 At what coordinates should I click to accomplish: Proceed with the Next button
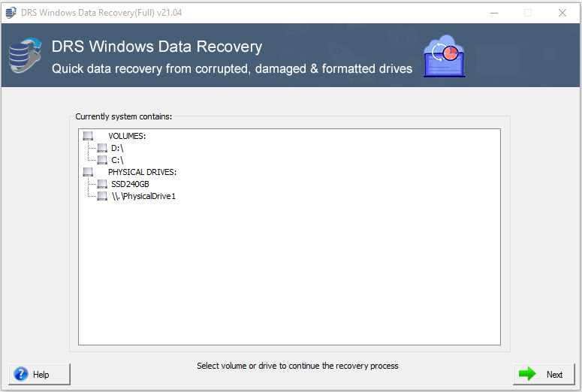(544, 374)
